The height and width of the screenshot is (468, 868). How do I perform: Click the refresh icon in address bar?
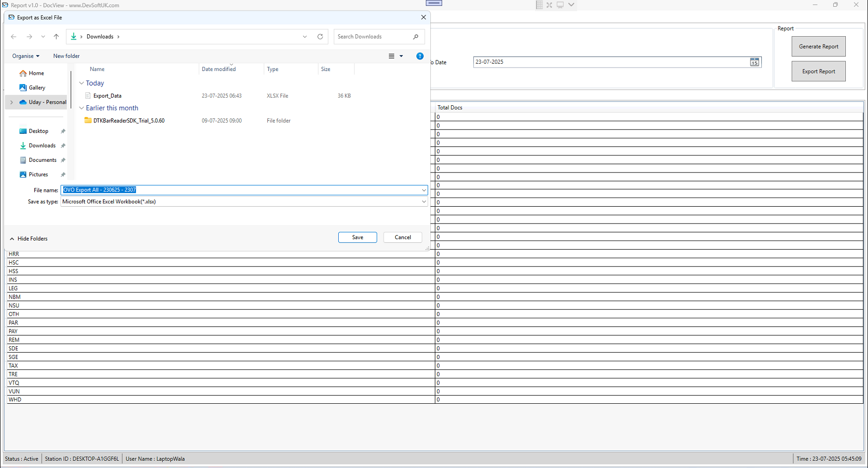[320, 36]
